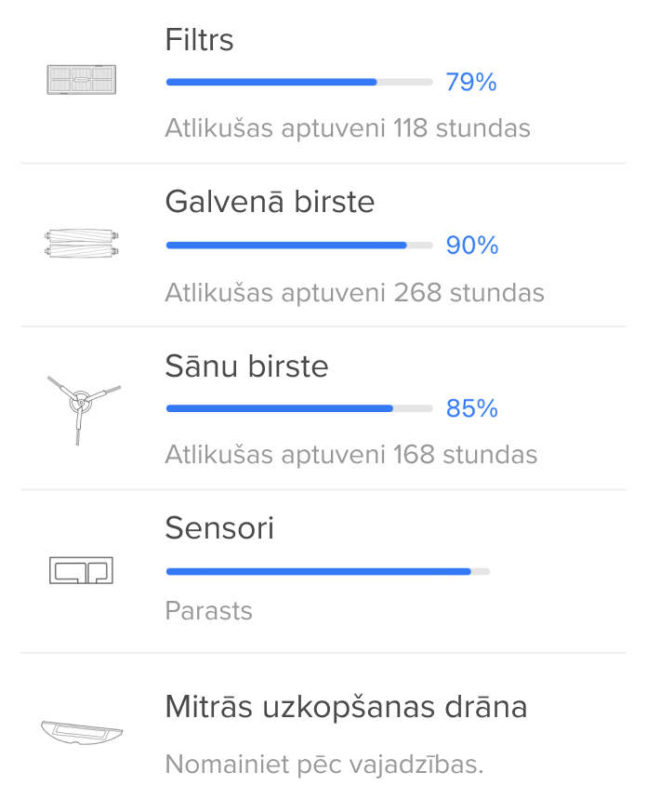Click the Sānu birste progress bar
Image resolution: width=647 pixels, height=812 pixels.
tap(298, 408)
